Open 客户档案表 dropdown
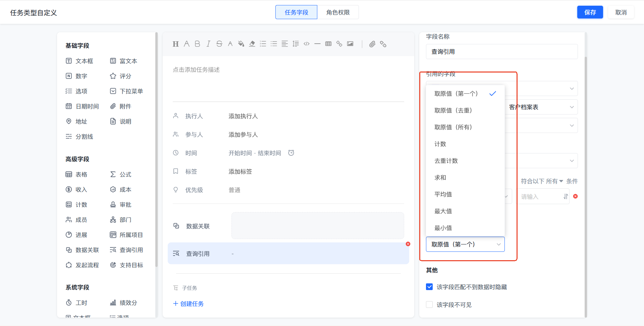 pos(541,107)
